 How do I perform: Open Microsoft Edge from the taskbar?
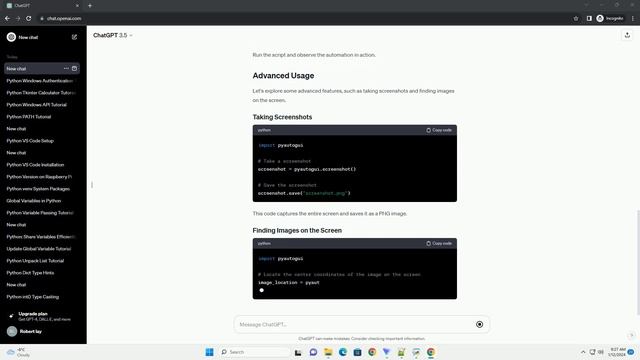pos(343,352)
